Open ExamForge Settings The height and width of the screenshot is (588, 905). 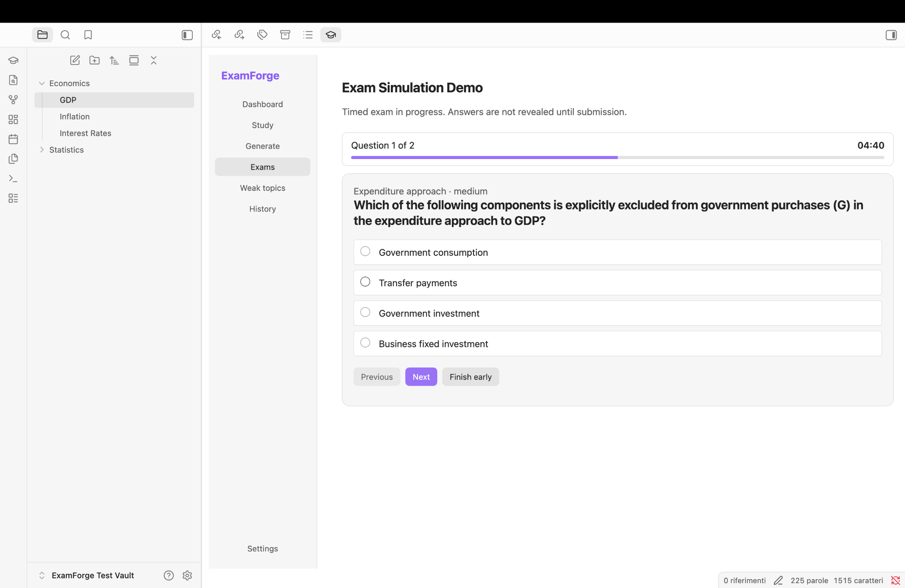click(263, 548)
